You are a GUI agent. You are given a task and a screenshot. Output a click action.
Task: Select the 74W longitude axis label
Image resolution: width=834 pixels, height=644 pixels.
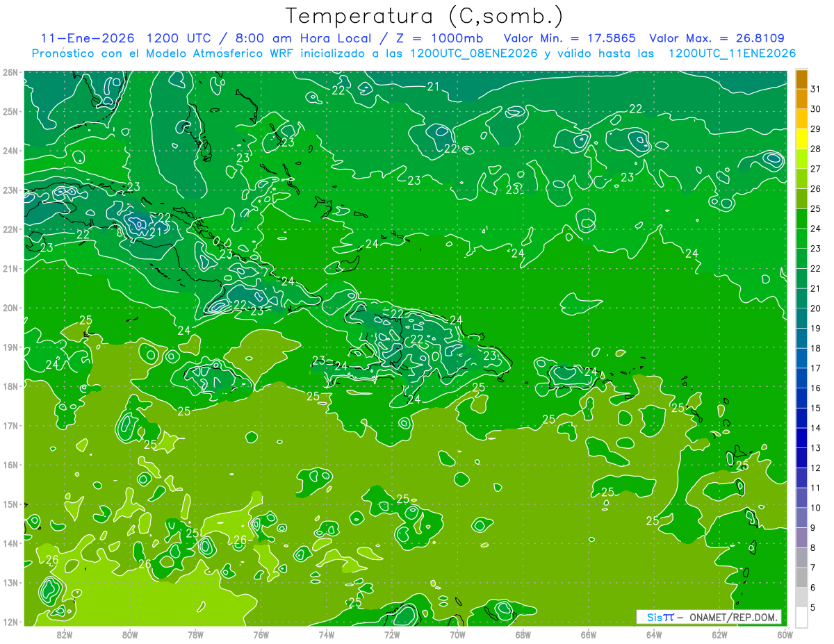tap(327, 634)
